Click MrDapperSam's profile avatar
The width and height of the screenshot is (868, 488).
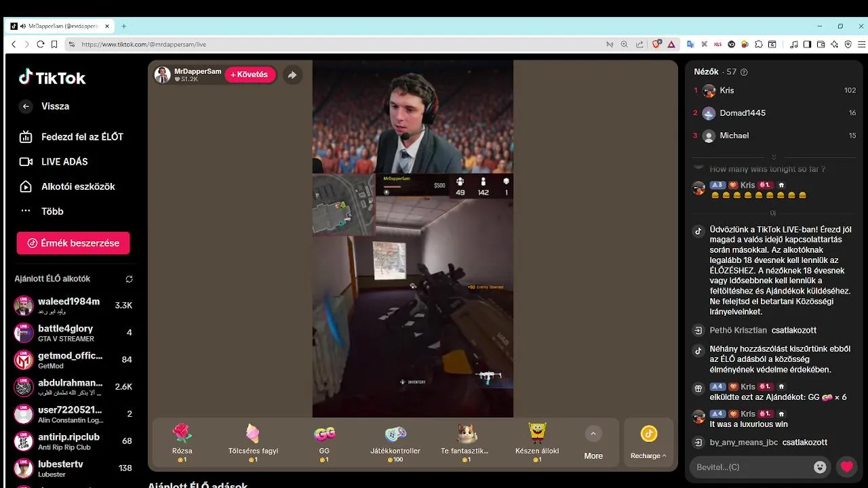coord(163,75)
